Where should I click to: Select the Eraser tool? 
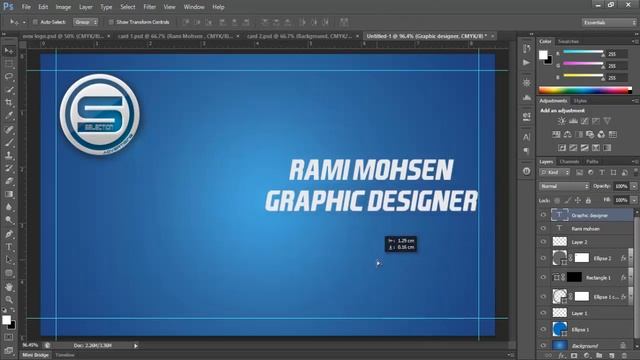[9, 181]
